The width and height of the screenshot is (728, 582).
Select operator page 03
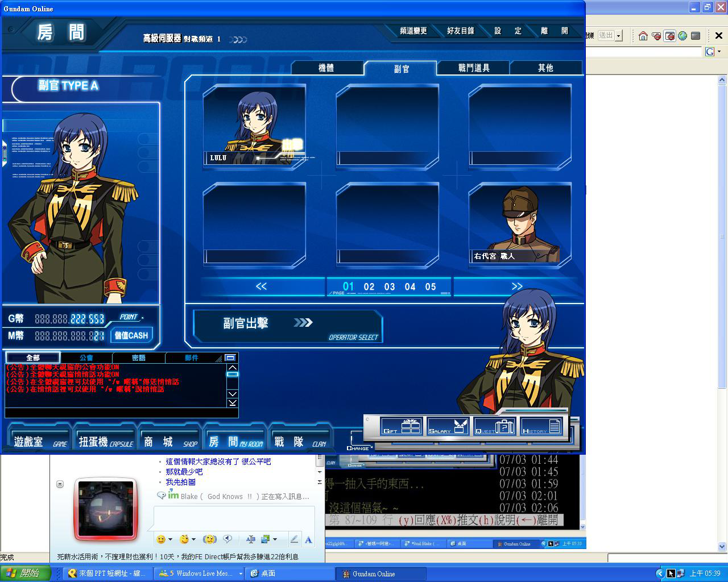pyautogui.click(x=390, y=287)
